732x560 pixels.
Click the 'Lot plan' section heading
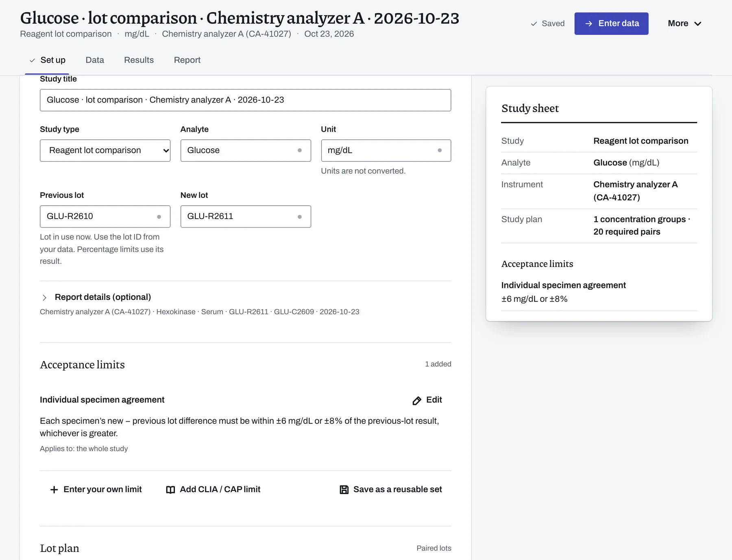[x=59, y=549]
